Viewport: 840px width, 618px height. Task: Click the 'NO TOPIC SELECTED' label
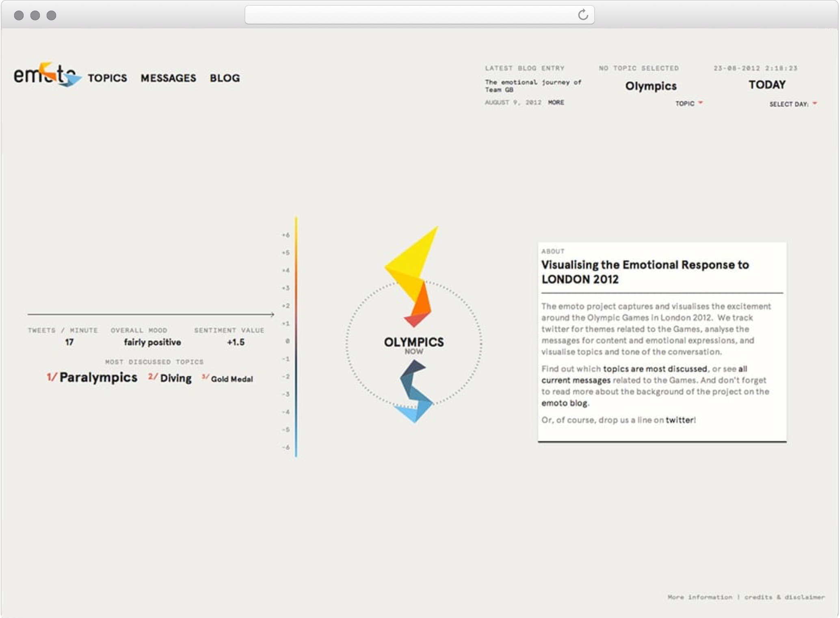[x=639, y=68]
